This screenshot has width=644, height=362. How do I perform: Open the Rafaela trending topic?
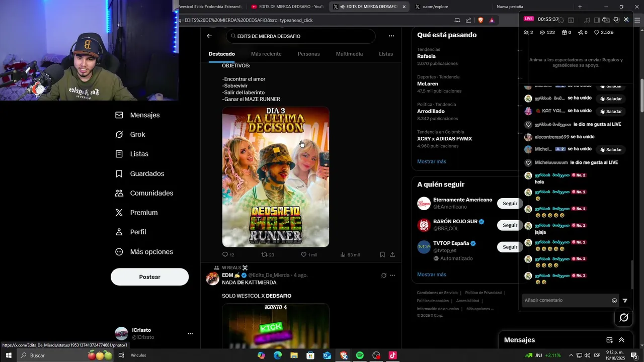click(426, 56)
